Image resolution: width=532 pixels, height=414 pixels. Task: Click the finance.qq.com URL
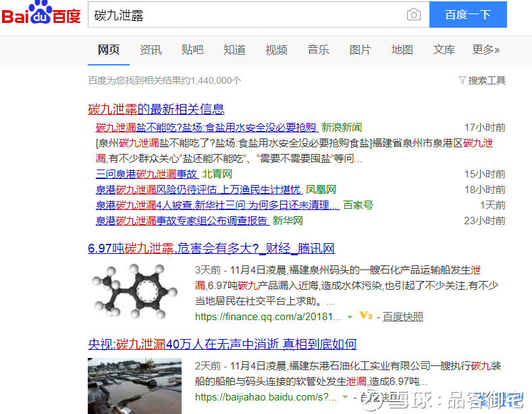click(x=268, y=317)
